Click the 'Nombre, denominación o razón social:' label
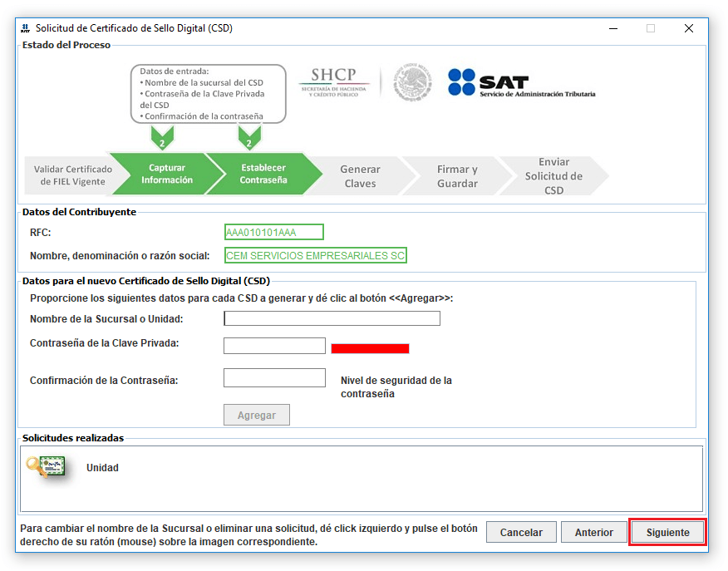Screen dimensions: 728x571 tap(120, 256)
